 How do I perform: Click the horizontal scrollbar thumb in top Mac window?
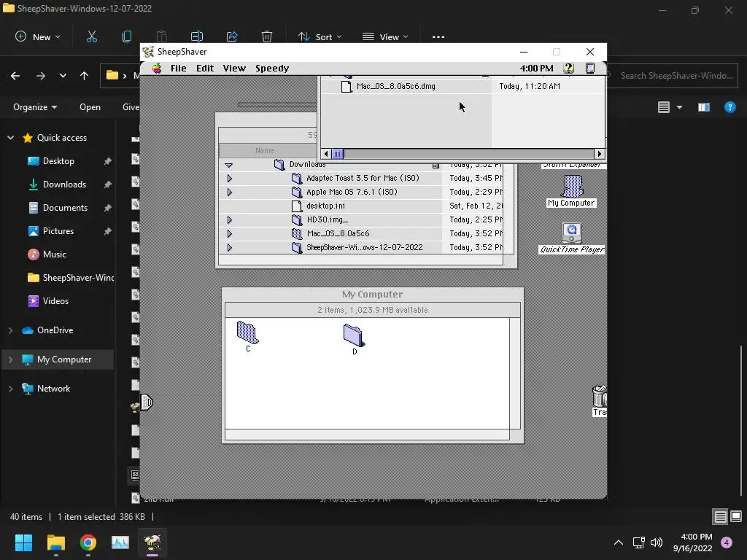pyautogui.click(x=337, y=154)
